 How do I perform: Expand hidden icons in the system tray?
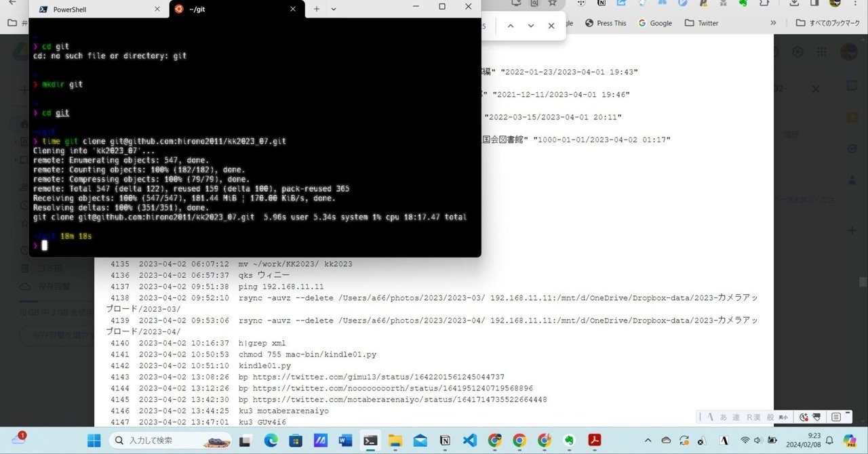648,440
